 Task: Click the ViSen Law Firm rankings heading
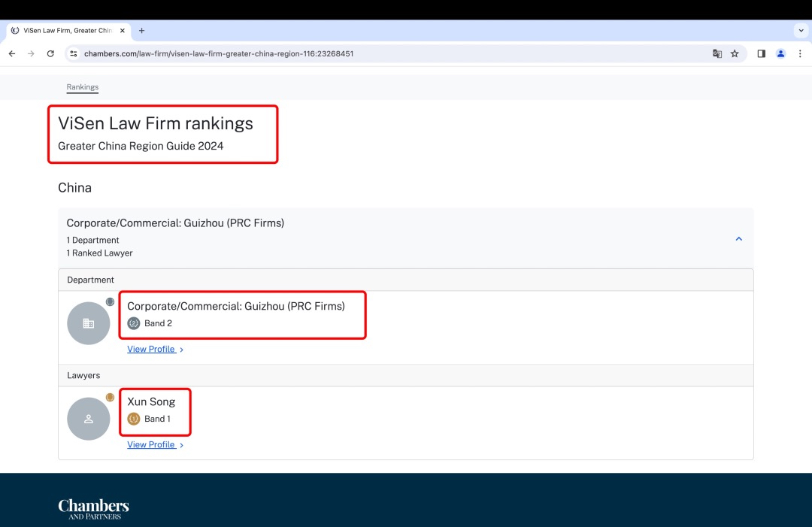tap(156, 123)
